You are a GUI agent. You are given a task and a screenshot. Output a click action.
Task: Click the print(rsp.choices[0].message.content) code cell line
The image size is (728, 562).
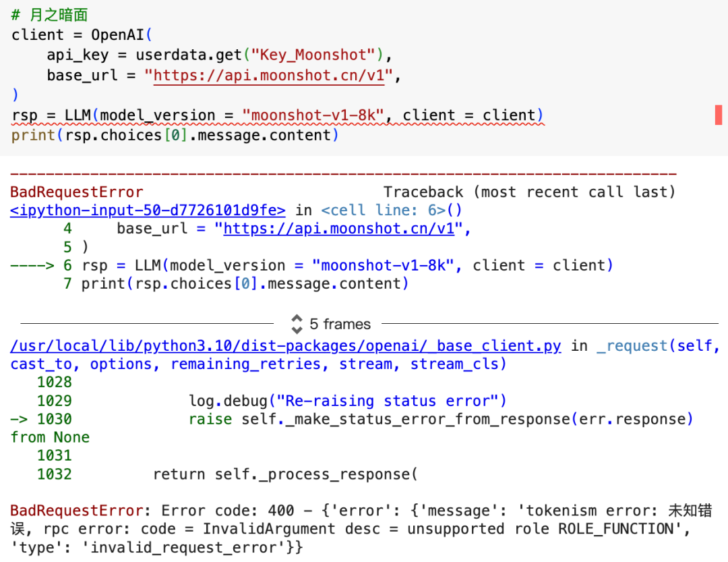point(175,135)
